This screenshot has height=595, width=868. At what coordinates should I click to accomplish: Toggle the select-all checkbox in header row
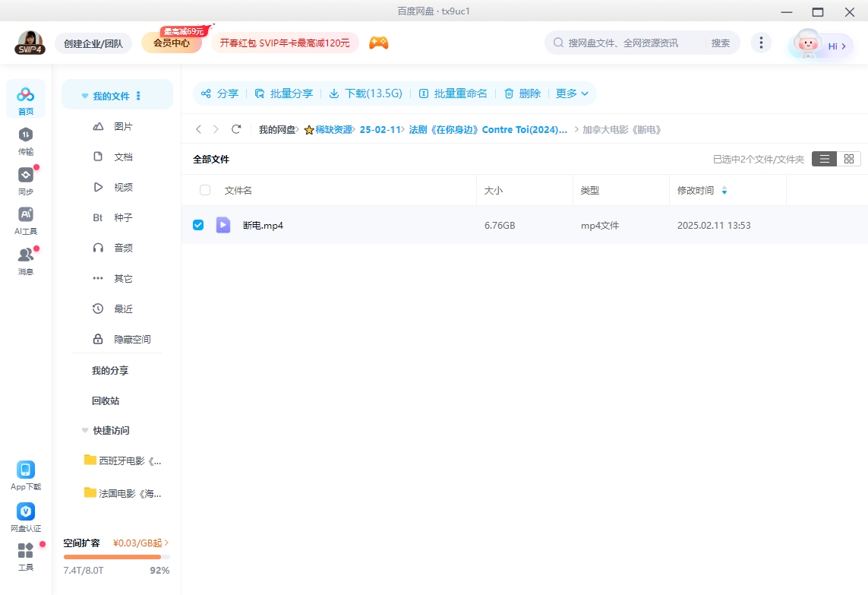(205, 191)
